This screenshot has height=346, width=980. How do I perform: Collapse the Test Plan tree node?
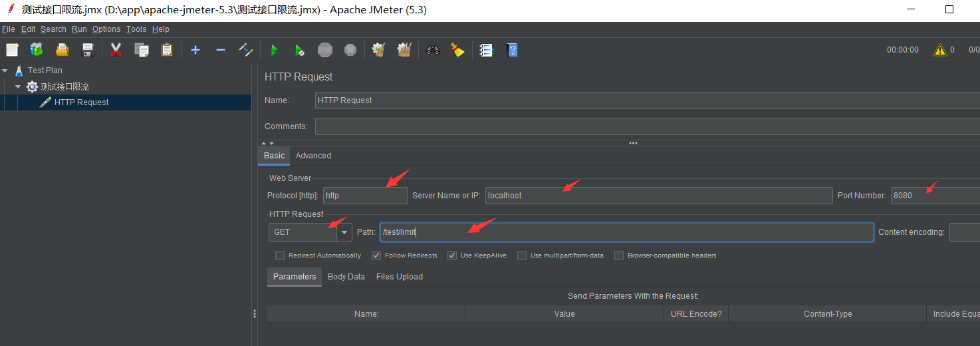(5, 70)
